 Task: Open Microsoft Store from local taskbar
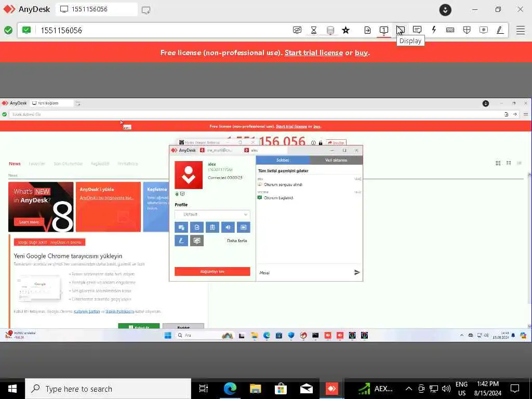click(x=281, y=389)
